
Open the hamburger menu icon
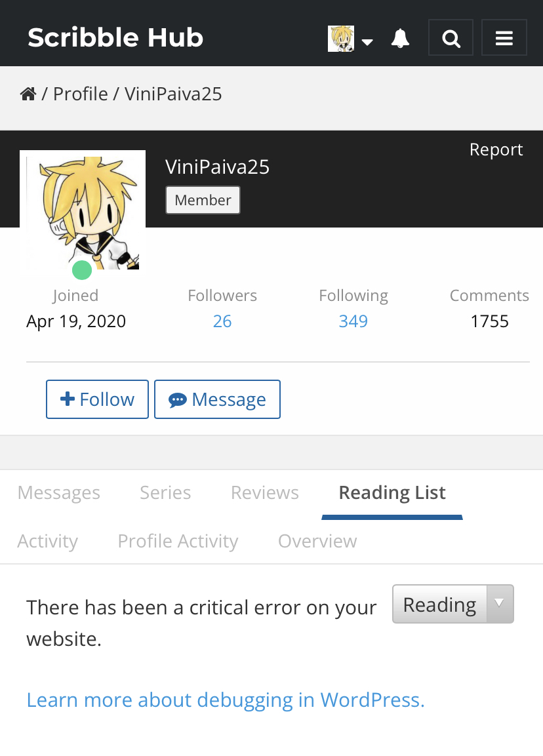click(504, 38)
